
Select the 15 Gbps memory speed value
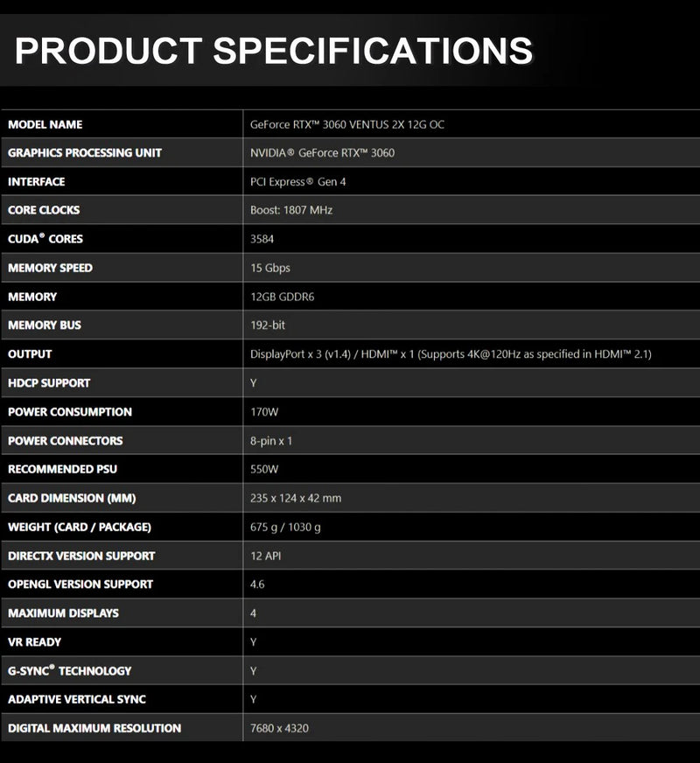pyautogui.click(x=270, y=268)
